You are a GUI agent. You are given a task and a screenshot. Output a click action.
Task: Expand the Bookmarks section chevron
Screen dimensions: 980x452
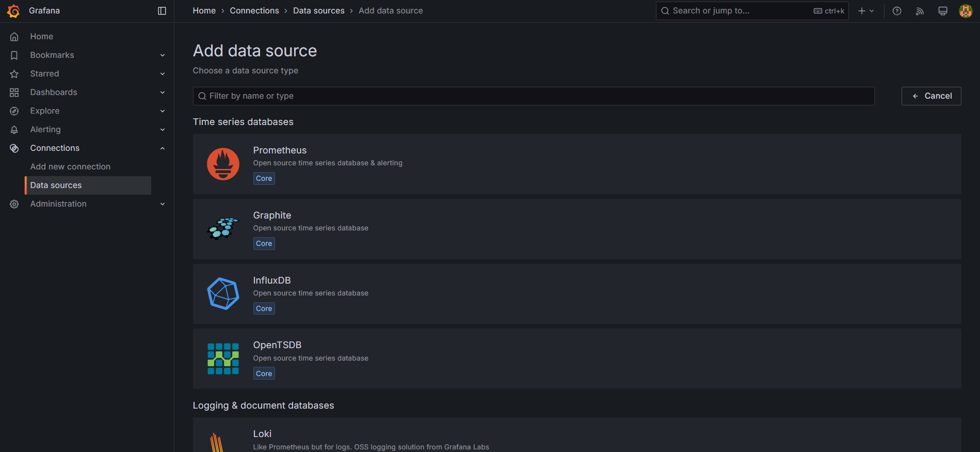click(x=163, y=55)
